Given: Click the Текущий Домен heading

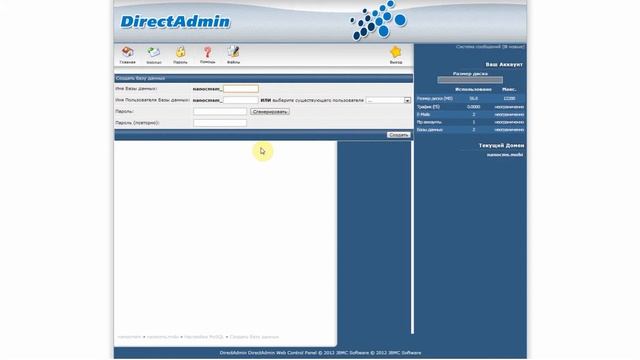Looking at the screenshot, I should (501, 145).
